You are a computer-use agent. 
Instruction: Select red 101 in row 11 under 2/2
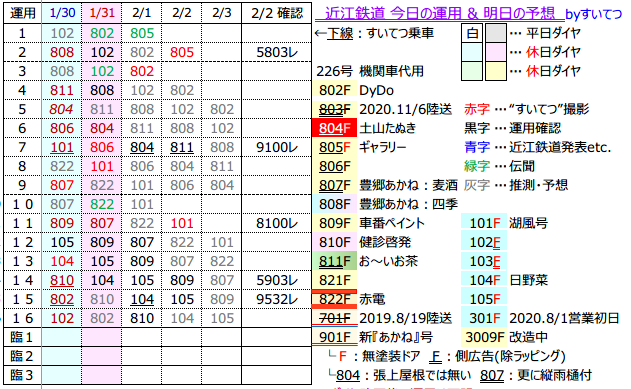[x=182, y=223]
